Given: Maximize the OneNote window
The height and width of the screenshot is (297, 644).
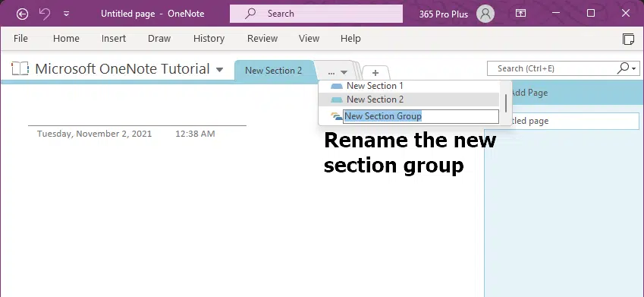Looking at the screenshot, I should point(591,14).
